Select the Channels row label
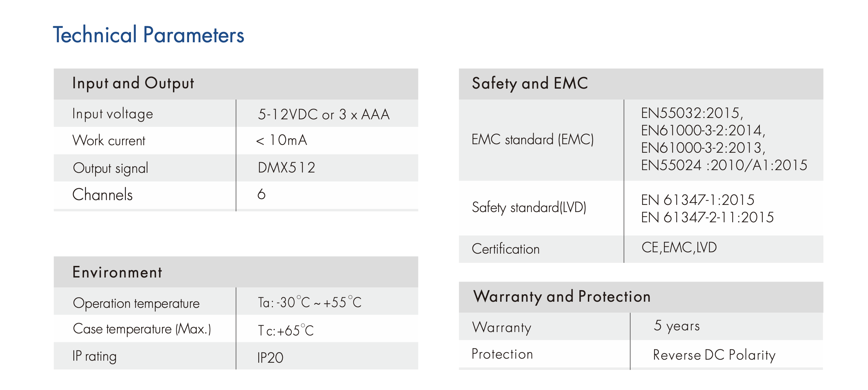 click(x=102, y=195)
